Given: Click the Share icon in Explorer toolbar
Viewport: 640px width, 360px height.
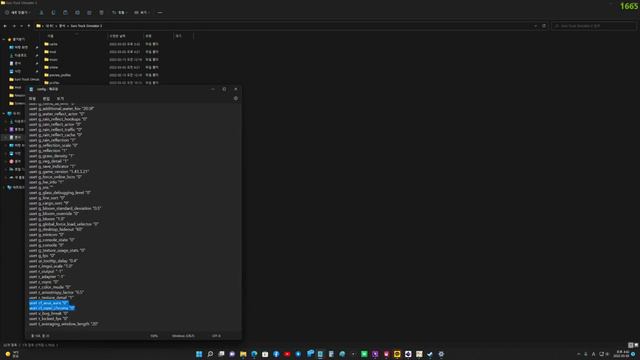Looking at the screenshot, I should (89, 13).
